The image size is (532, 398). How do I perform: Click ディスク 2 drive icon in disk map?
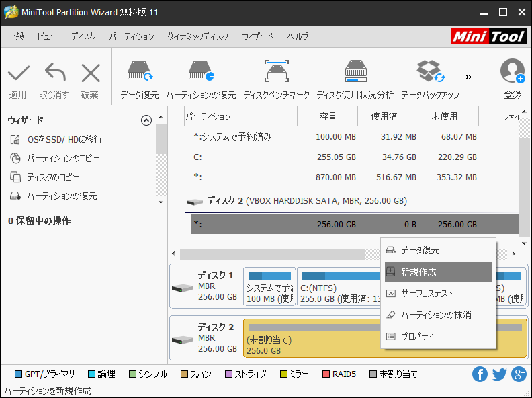183,340
